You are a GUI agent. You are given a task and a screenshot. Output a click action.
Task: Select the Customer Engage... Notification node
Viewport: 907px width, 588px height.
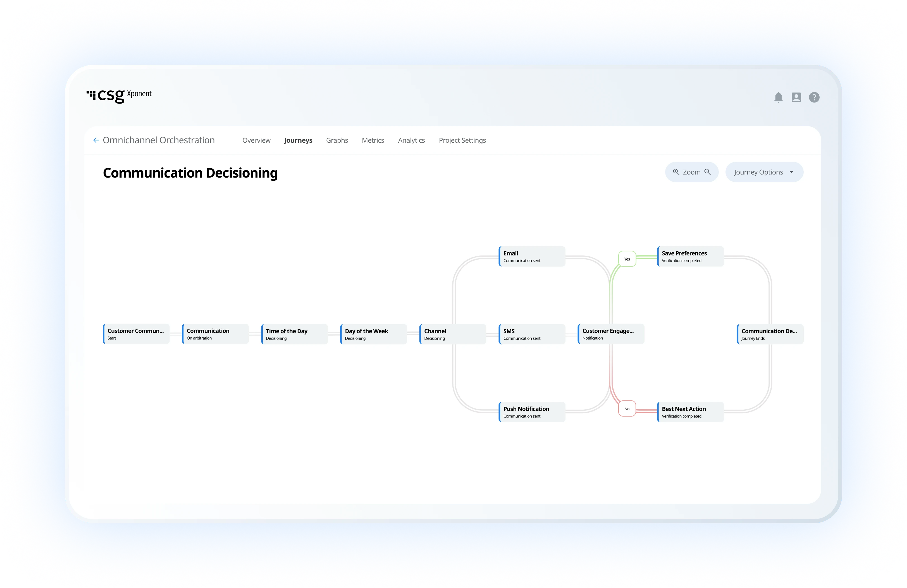(x=611, y=334)
